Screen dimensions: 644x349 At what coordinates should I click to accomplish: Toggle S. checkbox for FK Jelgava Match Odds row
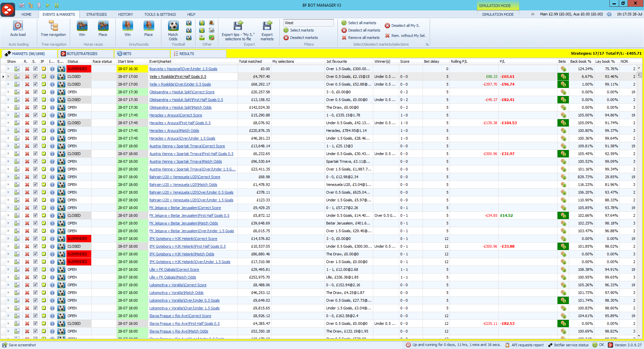click(35, 223)
